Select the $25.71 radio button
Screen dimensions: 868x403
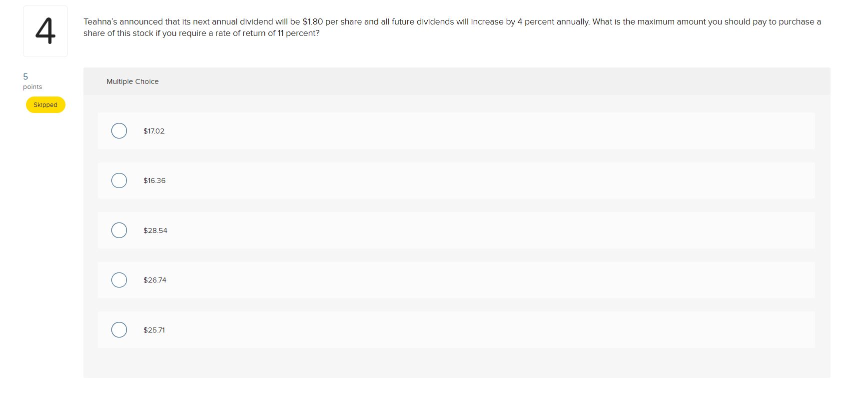(x=119, y=330)
